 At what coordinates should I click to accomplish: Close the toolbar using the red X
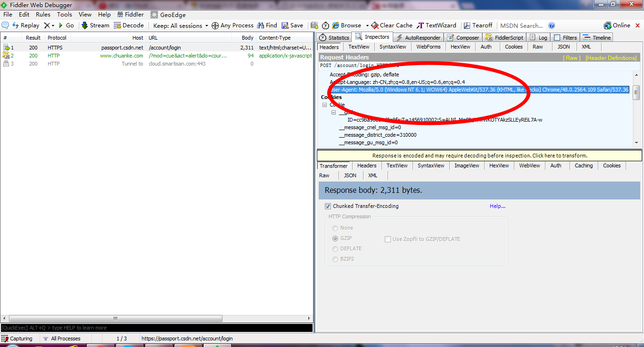(x=636, y=25)
